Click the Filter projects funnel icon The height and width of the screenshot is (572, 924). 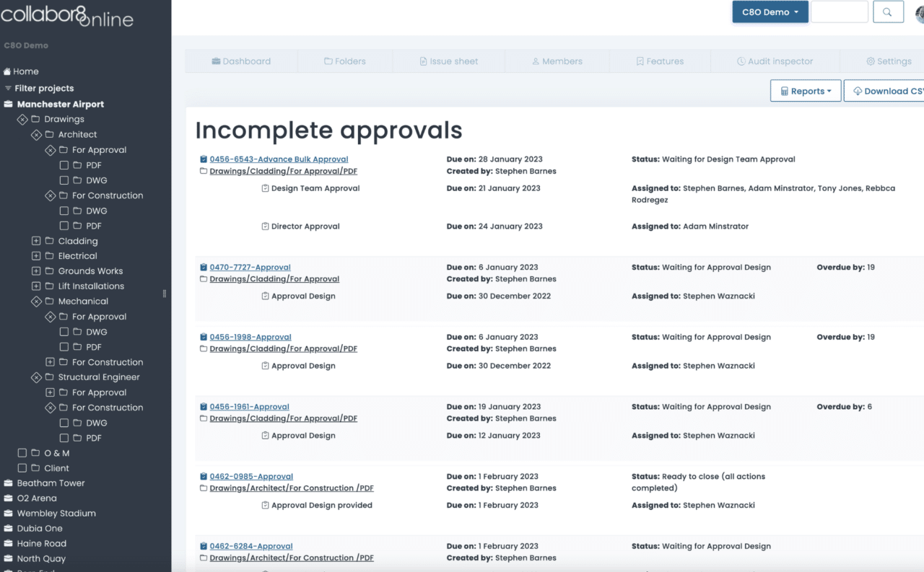pos(7,88)
